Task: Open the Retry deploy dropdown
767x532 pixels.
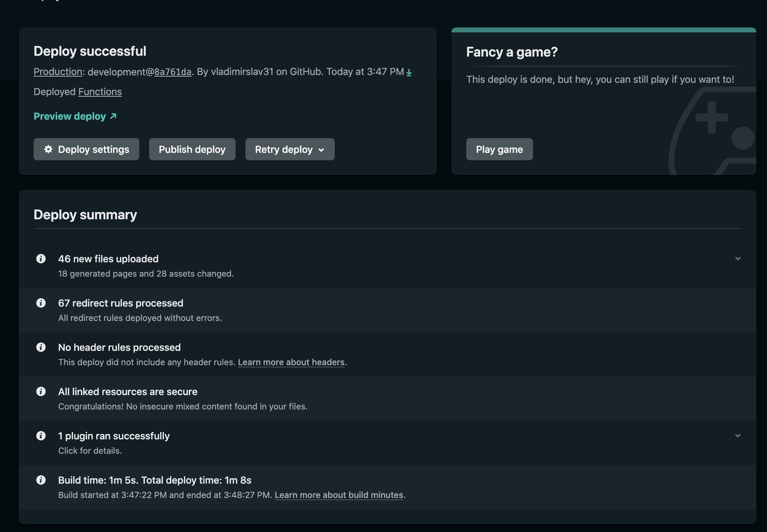Action: [x=290, y=149]
